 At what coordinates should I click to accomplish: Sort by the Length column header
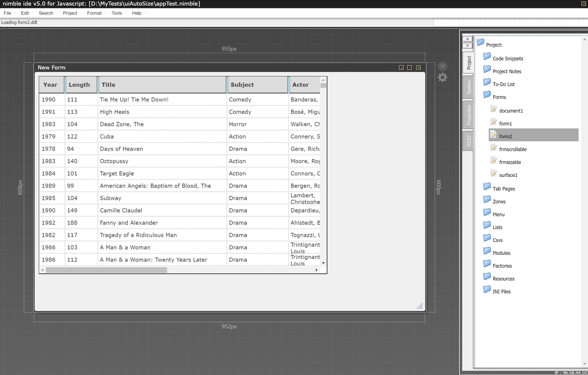click(81, 85)
